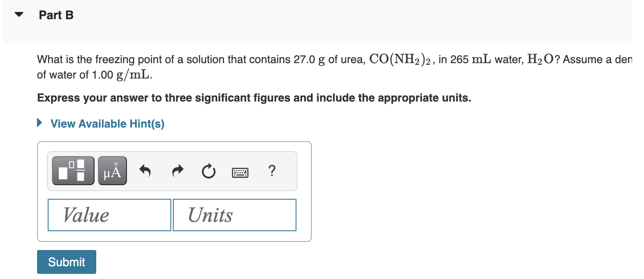Click the Submit button

pos(66,262)
